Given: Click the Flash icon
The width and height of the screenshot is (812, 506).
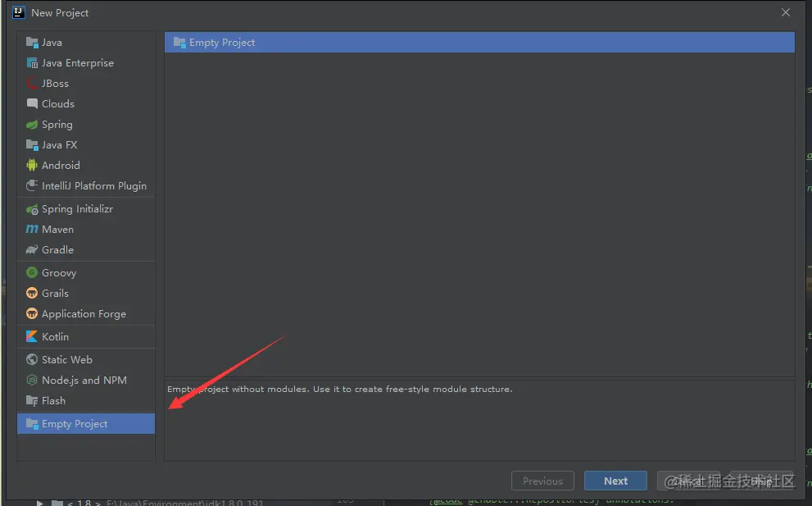Looking at the screenshot, I should tap(32, 401).
